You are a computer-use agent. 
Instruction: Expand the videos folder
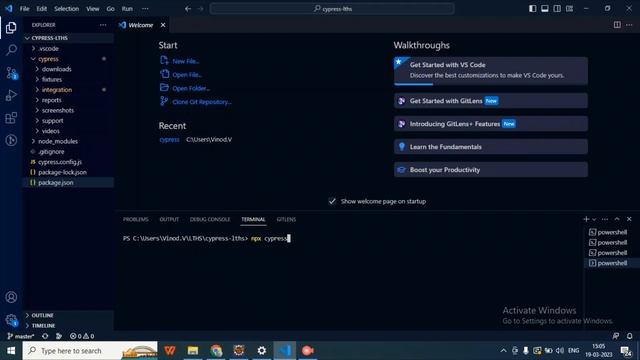[x=68, y=131]
